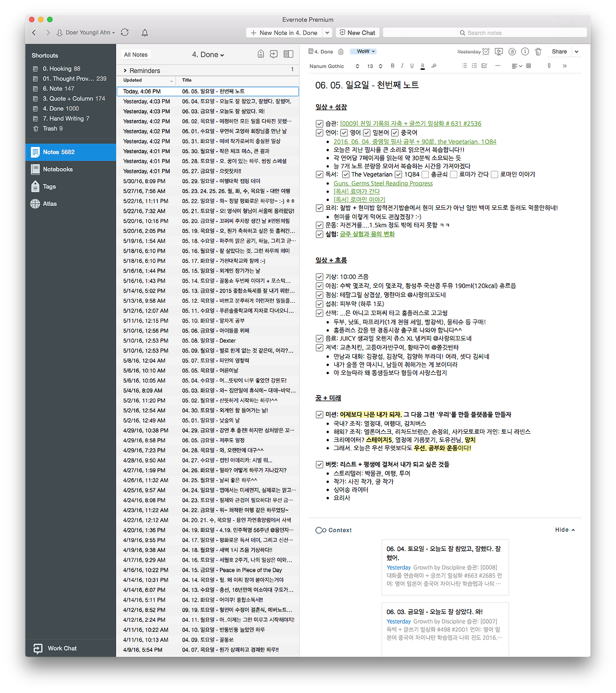Image resolution: width=616 pixels, height=693 pixels.
Task: Toggle the 1Q84 checkbox
Action: (x=398, y=175)
